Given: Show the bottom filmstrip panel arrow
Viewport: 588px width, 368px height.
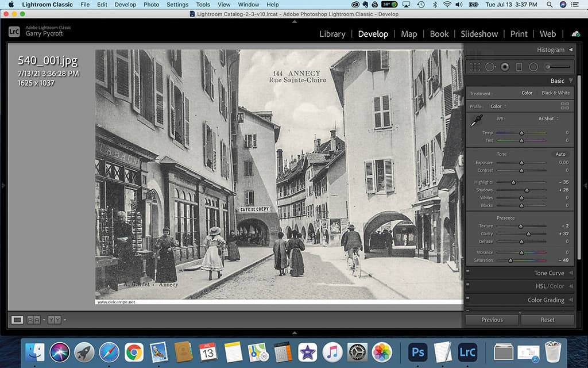Looking at the screenshot, I should [x=295, y=333].
